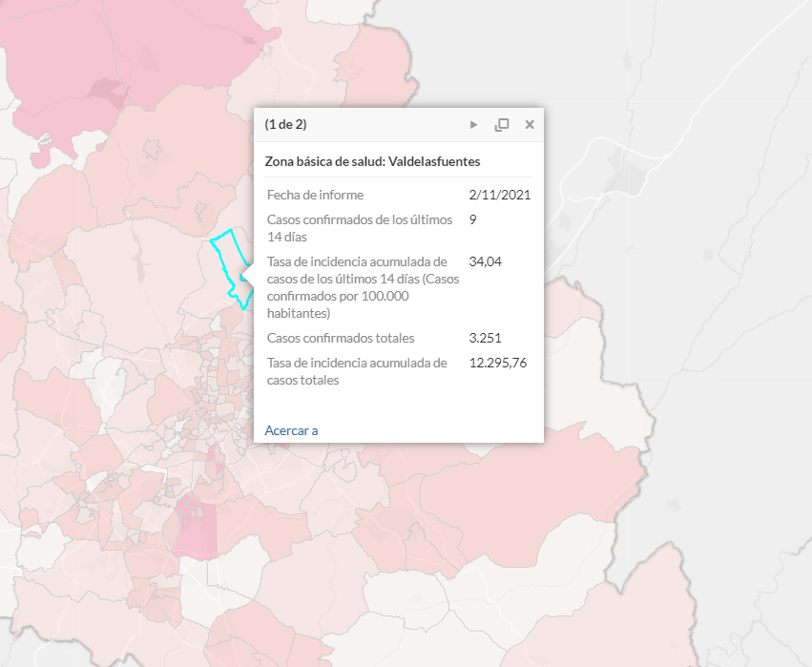Maximize the popup using the dock icon

[x=502, y=125]
